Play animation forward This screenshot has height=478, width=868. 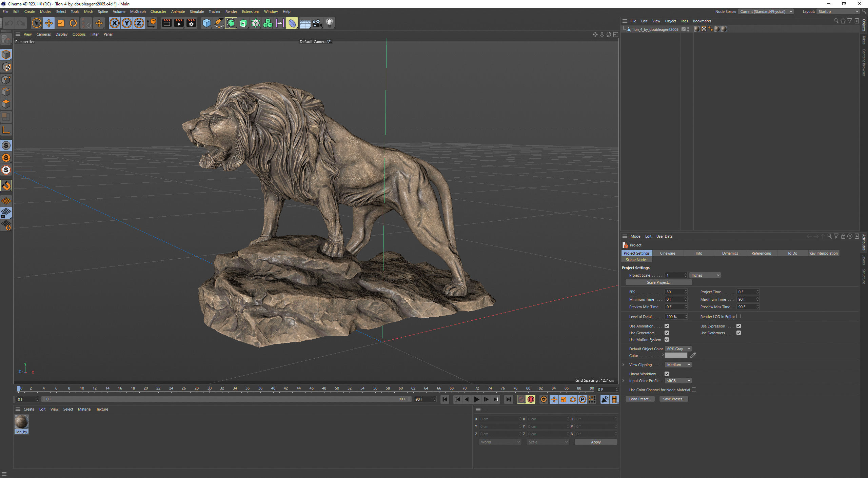point(476,399)
